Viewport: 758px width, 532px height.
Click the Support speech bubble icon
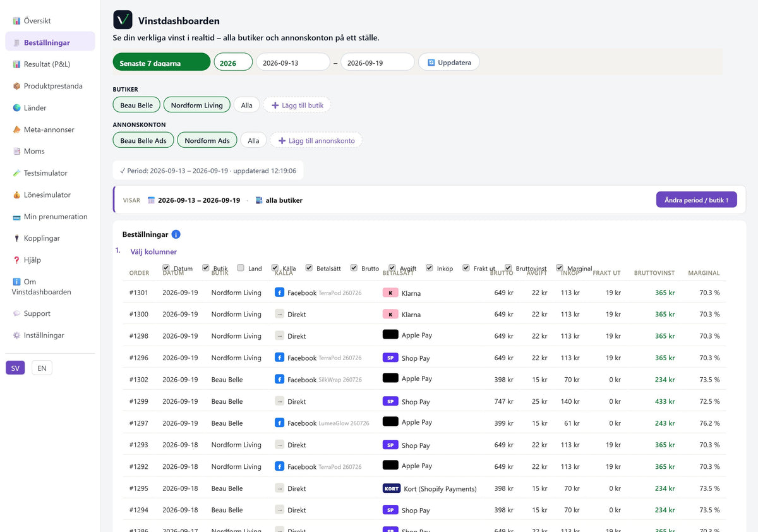[x=17, y=313]
